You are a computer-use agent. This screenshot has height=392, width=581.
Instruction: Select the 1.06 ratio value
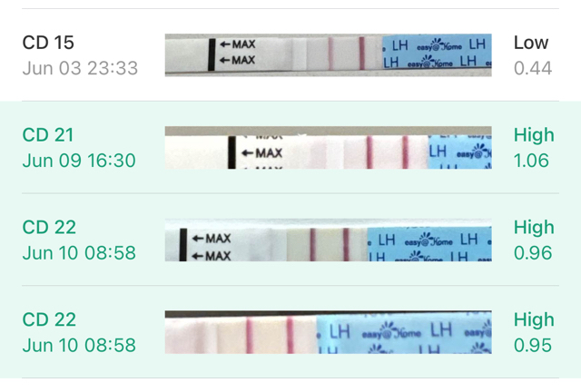tap(531, 161)
